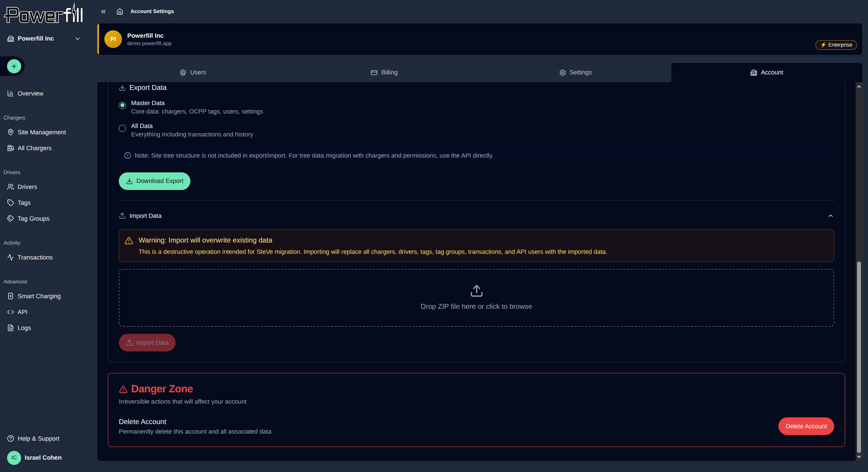This screenshot has width=868, height=472.
Task: Switch to the Users tab
Action: 193,72
